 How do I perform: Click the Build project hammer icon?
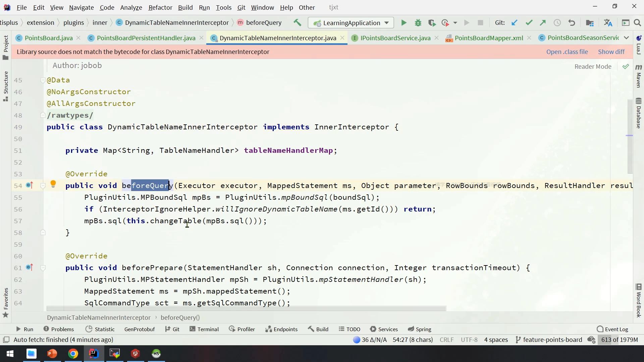coord(297,23)
